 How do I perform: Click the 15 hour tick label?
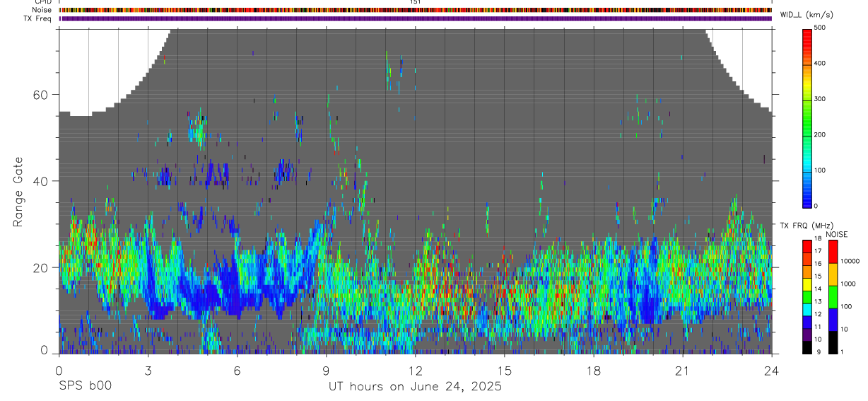coord(504,371)
